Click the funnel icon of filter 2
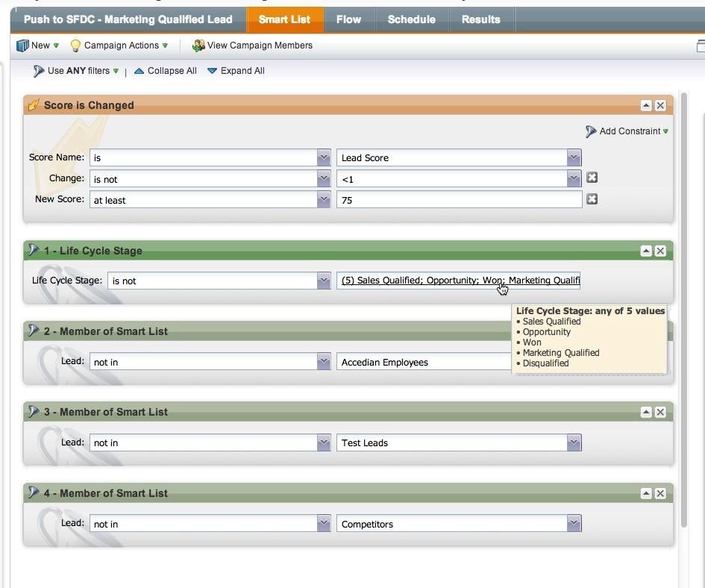Viewport: 705px width, 588px height. click(x=34, y=331)
